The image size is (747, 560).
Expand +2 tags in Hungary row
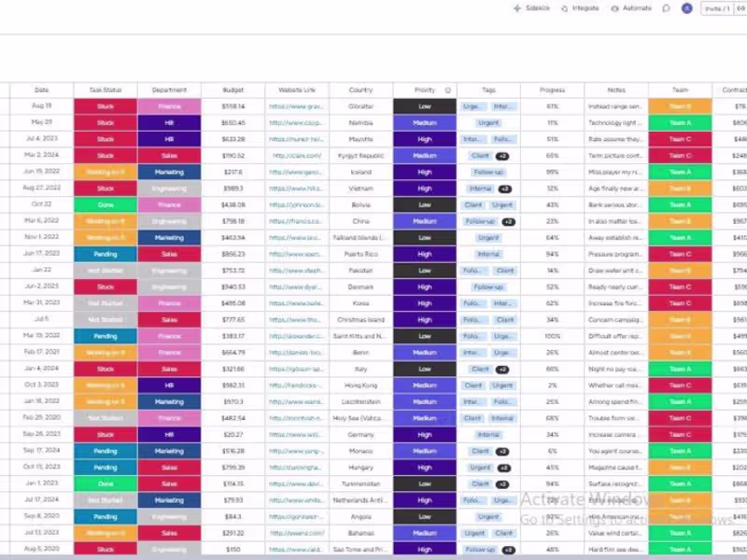pyautogui.click(x=504, y=469)
